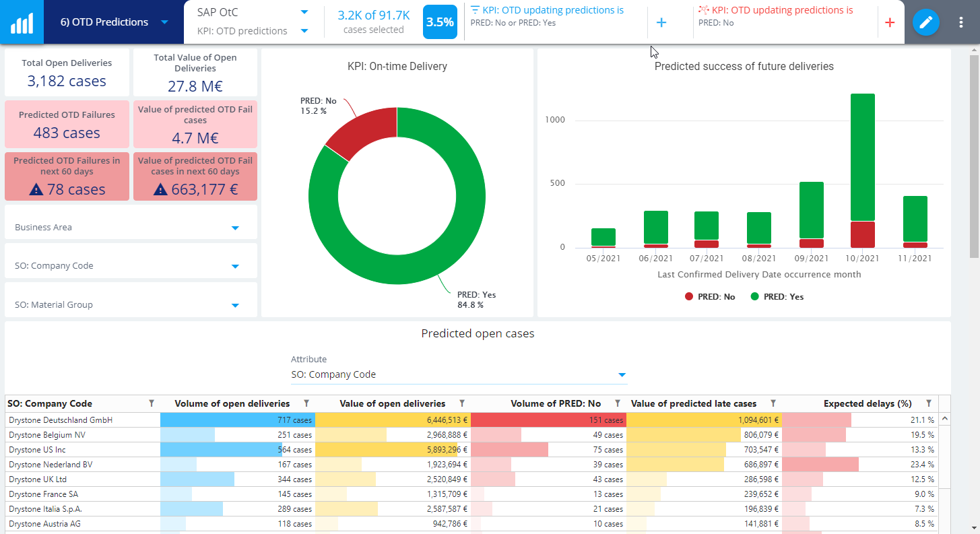The height and width of the screenshot is (534, 980).
Task: Add a new red comparison filter plus
Action: (890, 23)
